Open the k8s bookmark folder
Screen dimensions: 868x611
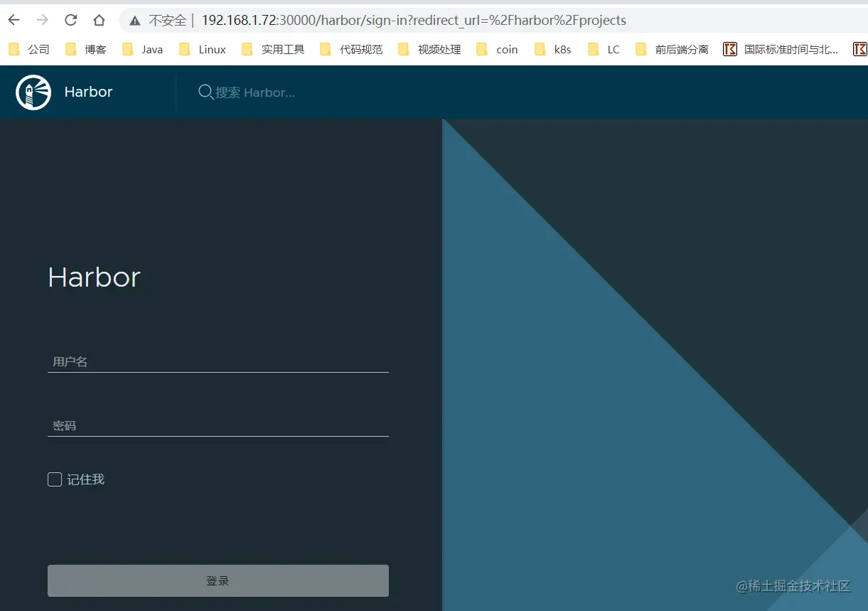click(x=553, y=49)
